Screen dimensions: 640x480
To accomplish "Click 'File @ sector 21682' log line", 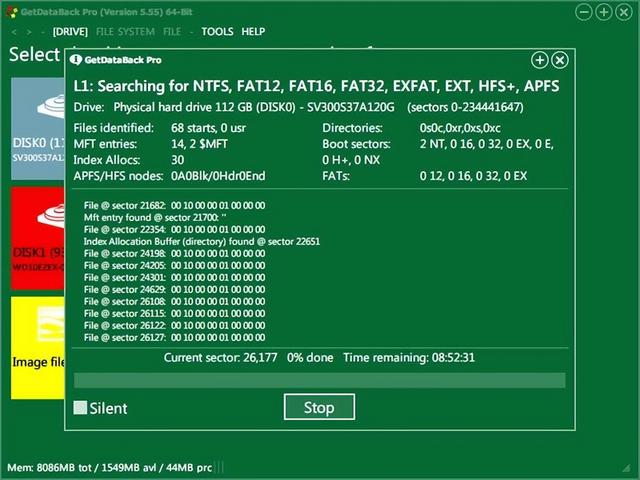I will tap(175, 205).
